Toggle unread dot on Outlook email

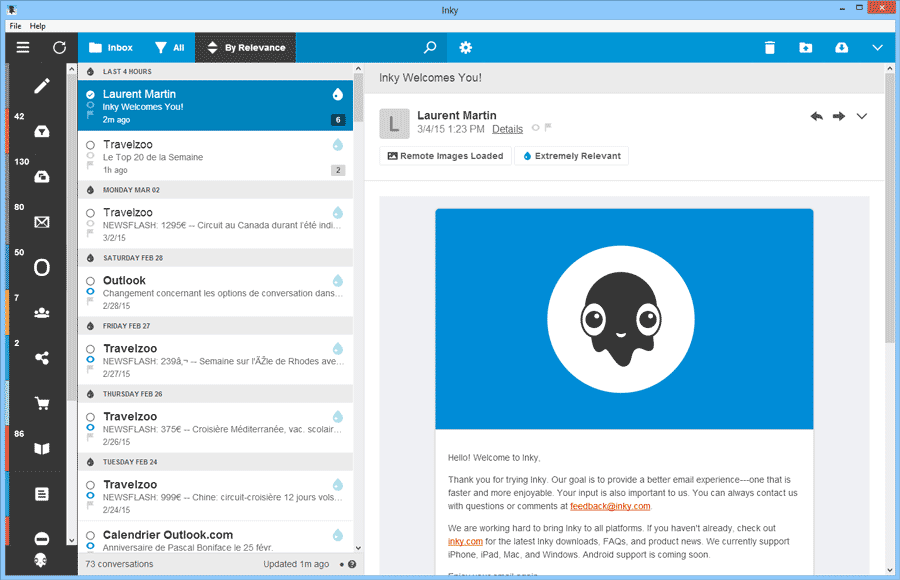[x=90, y=291]
